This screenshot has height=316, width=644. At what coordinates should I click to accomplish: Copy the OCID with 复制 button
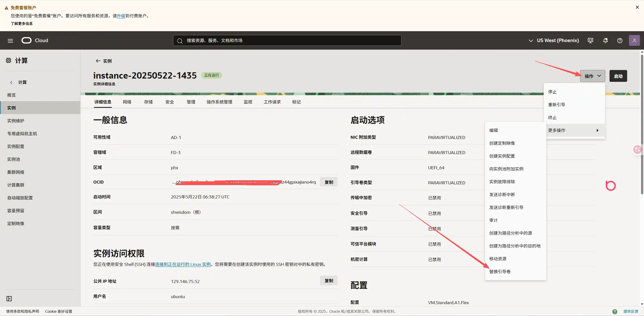[329, 182]
